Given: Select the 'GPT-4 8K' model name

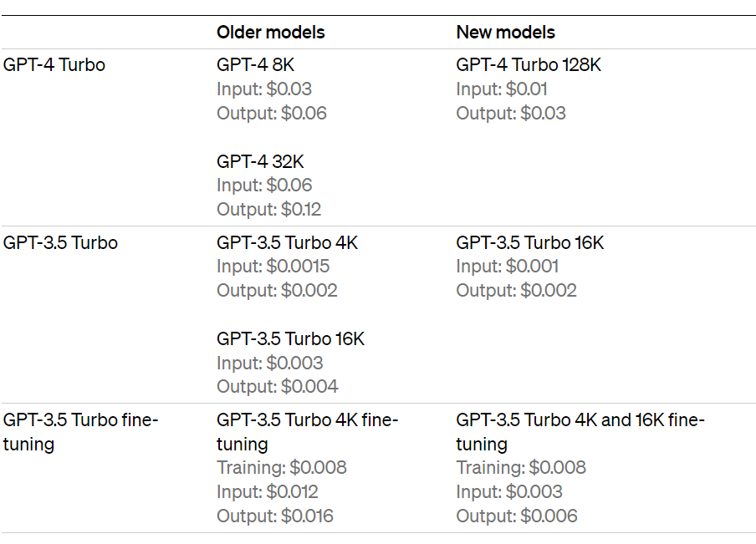Looking at the screenshot, I should tap(256, 65).
